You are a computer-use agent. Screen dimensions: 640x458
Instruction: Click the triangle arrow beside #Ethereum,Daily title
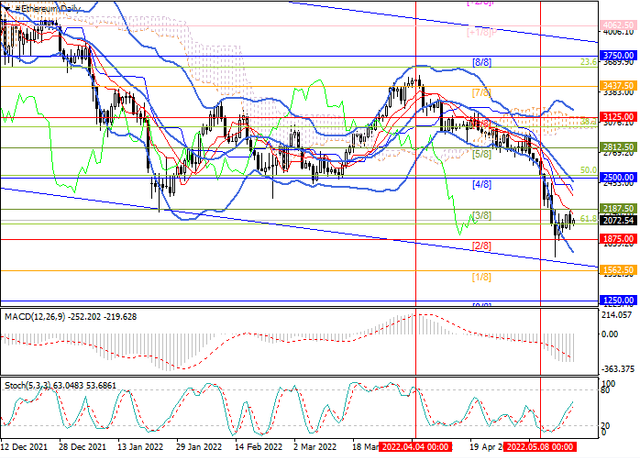click(5, 6)
